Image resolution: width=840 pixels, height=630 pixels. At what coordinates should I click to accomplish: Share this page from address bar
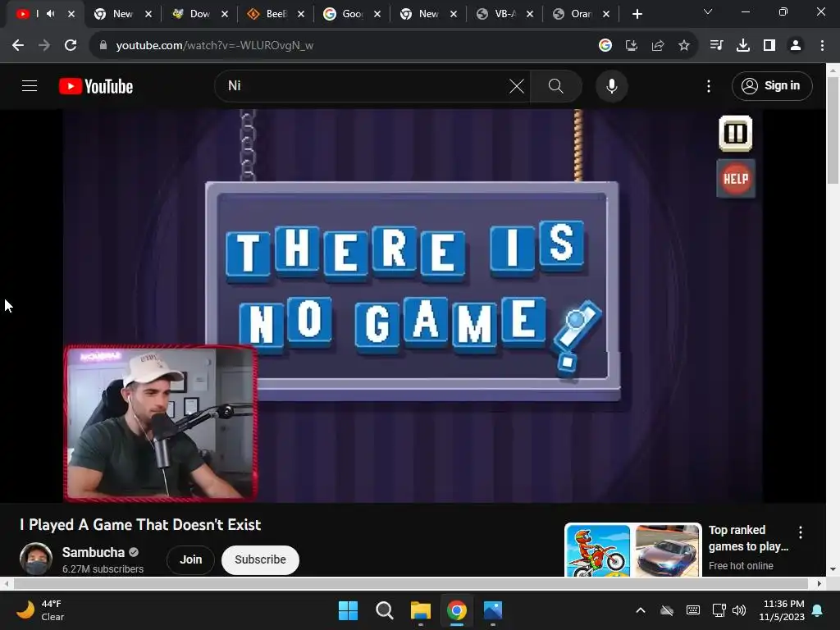point(658,46)
